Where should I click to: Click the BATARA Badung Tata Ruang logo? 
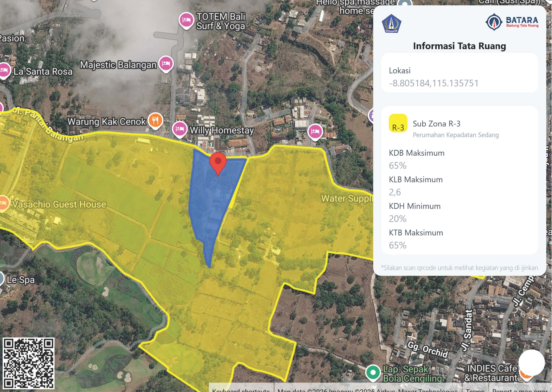click(x=512, y=22)
